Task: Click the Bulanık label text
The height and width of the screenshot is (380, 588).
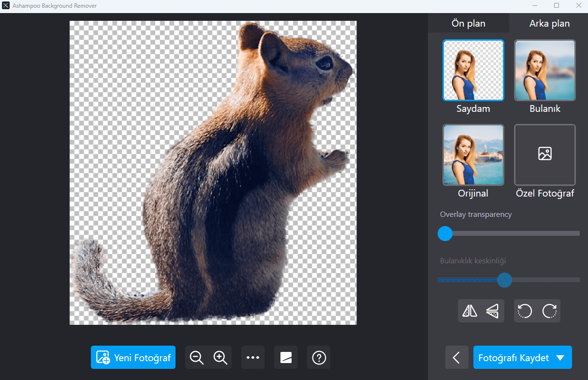Action: click(x=545, y=109)
